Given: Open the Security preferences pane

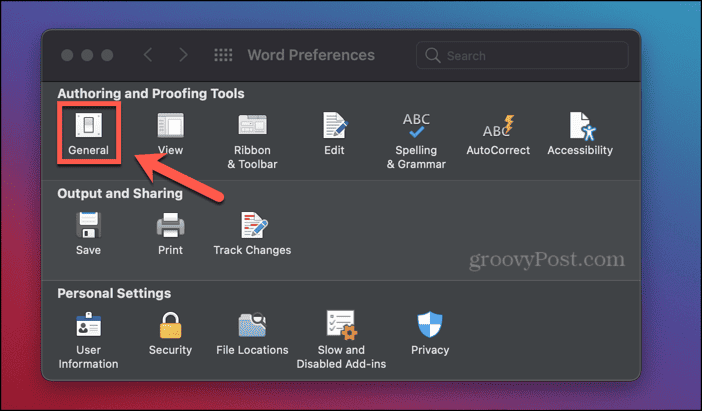Looking at the screenshot, I should point(171,334).
